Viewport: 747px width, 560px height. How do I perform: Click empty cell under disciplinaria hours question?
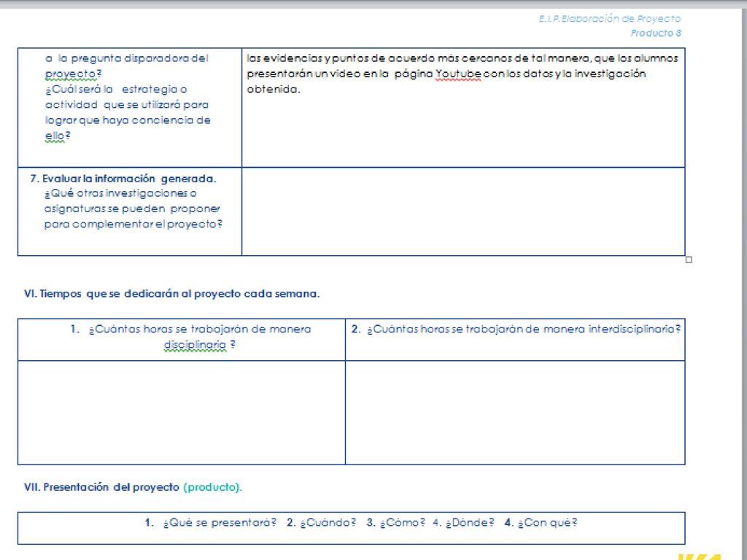click(x=182, y=413)
